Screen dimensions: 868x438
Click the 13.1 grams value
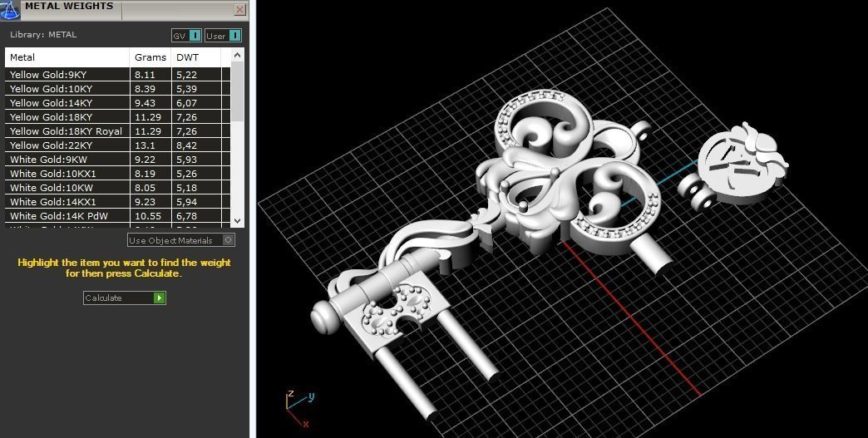(143, 145)
